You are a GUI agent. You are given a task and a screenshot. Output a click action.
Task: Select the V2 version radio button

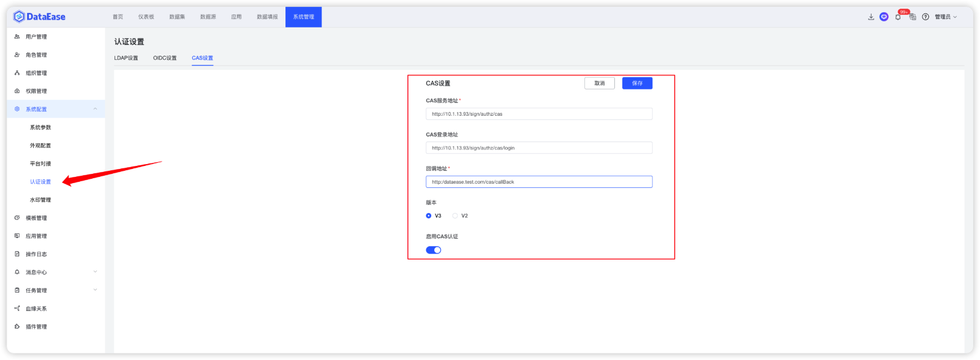pos(455,216)
